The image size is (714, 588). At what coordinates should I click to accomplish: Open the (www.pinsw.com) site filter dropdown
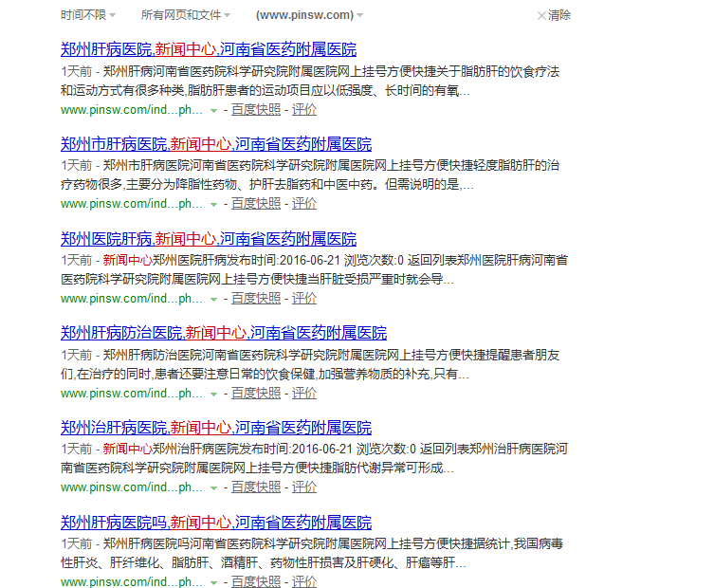(309, 15)
